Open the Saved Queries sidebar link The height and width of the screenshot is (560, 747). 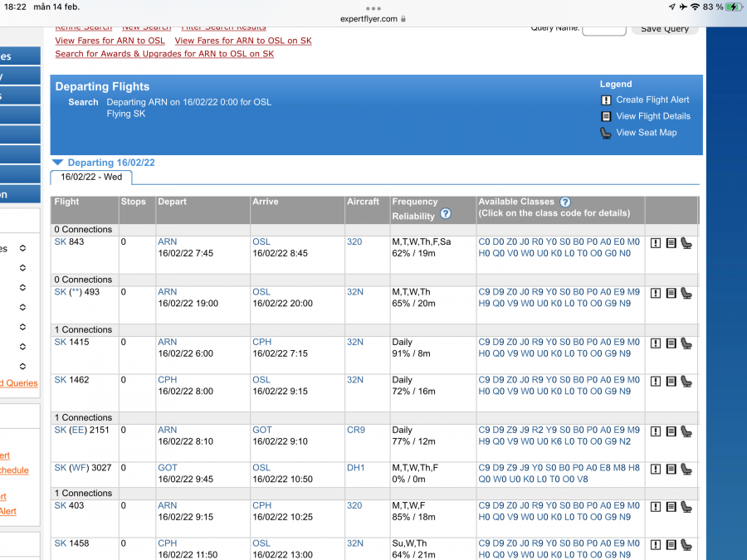point(19,382)
